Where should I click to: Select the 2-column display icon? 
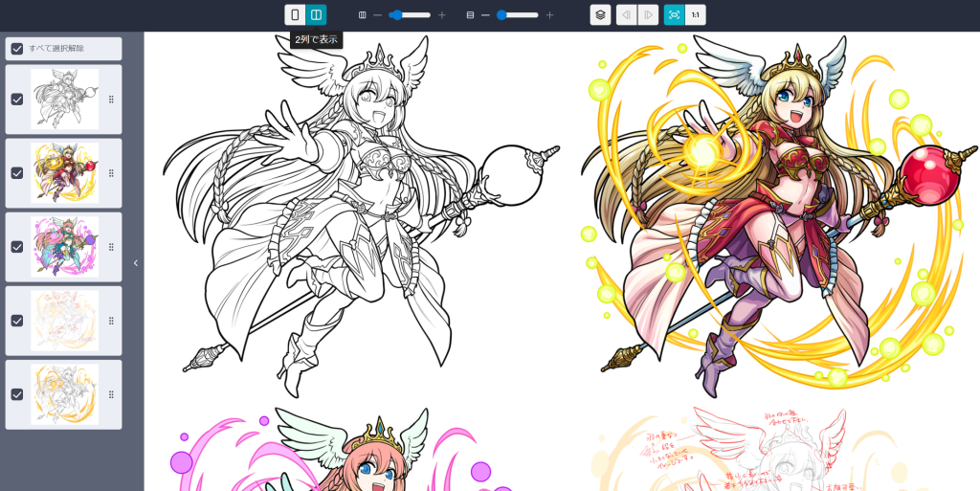tap(317, 15)
